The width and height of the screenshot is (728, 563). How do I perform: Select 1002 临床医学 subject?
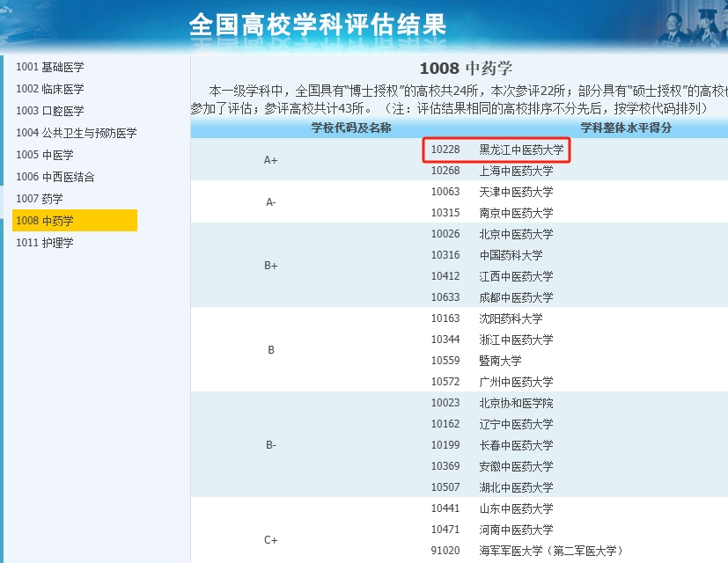50,89
